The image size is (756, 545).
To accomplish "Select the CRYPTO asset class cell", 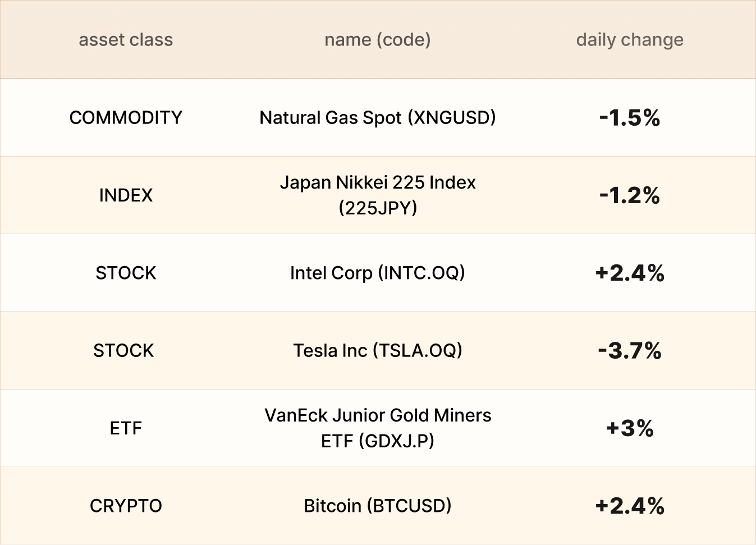I will click(x=126, y=506).
